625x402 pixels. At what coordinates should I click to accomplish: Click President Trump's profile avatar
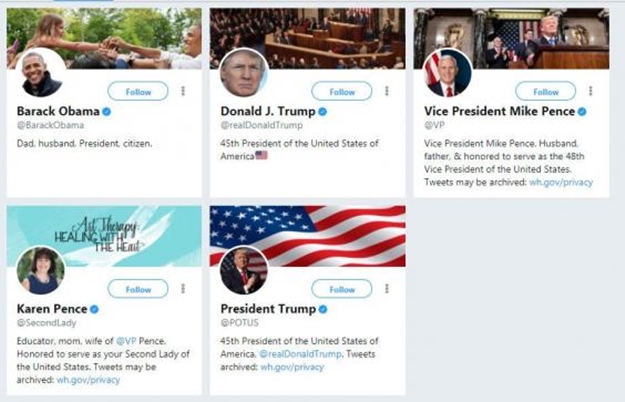245,269
